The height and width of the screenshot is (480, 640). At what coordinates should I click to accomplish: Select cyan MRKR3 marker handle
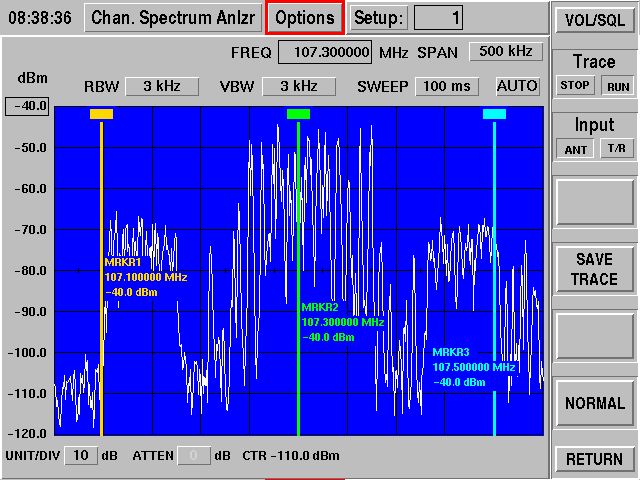[494, 114]
